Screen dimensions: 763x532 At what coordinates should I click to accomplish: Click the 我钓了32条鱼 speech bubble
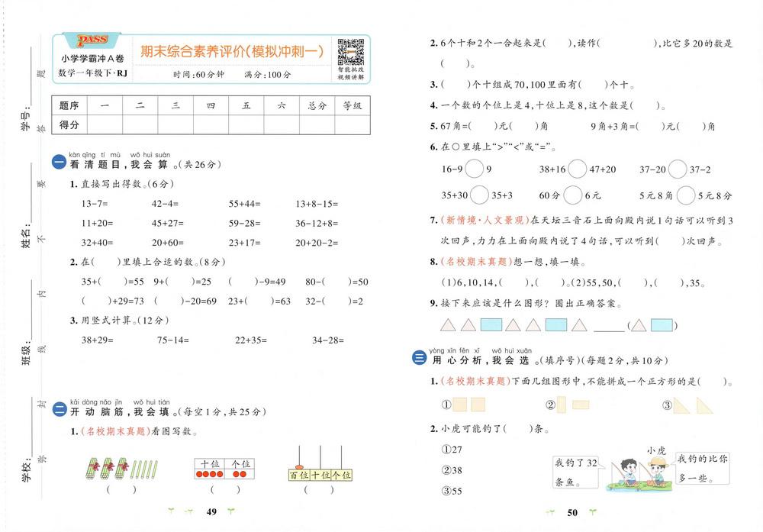coord(575,472)
